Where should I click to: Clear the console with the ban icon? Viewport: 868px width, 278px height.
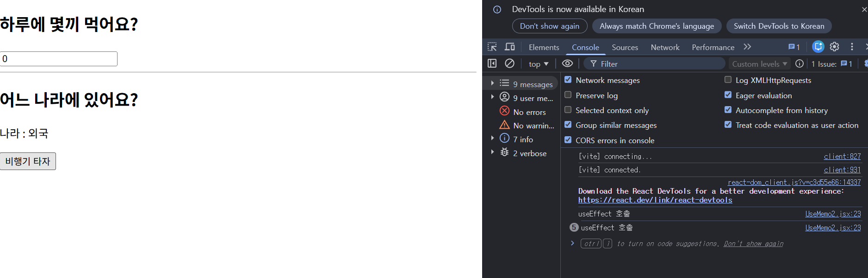click(509, 63)
